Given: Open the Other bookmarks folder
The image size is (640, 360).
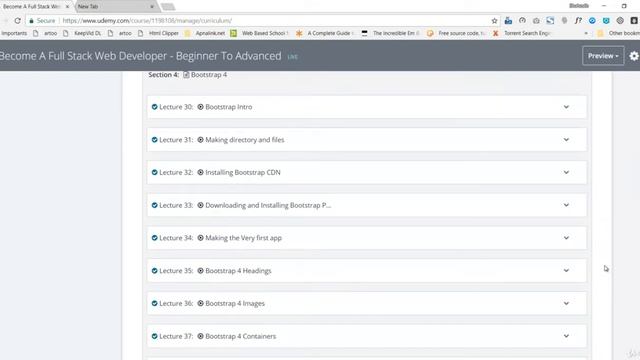Looking at the screenshot, I should click(x=619, y=33).
